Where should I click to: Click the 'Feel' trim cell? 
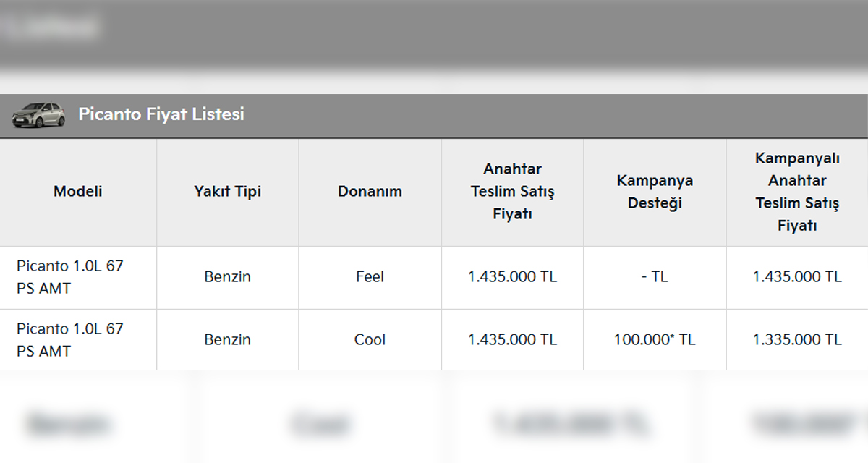point(370,277)
